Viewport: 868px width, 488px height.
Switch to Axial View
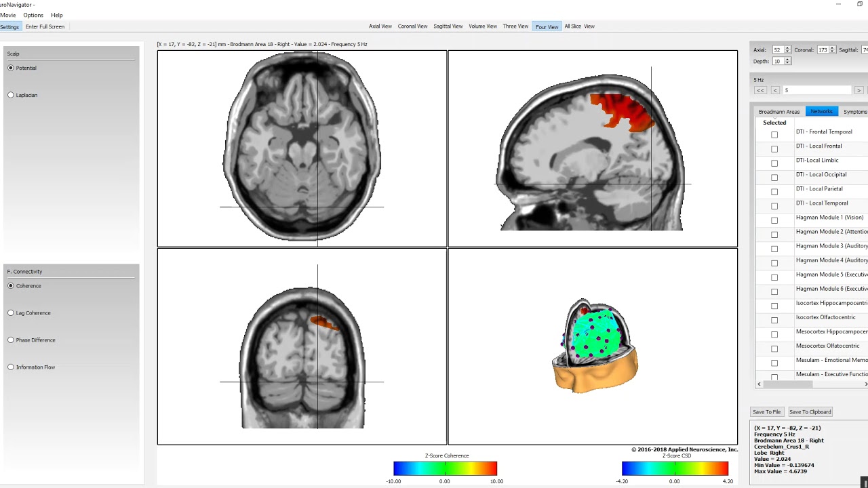tap(380, 26)
